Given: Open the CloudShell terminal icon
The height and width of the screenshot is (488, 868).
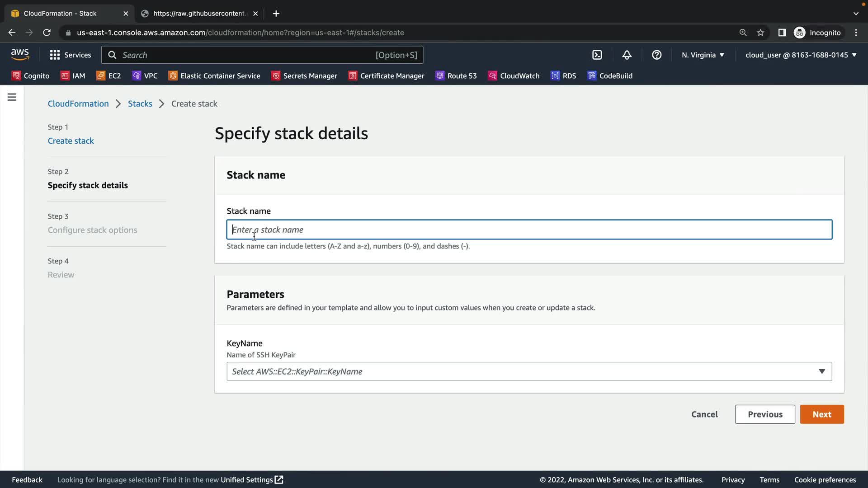Looking at the screenshot, I should [x=597, y=55].
